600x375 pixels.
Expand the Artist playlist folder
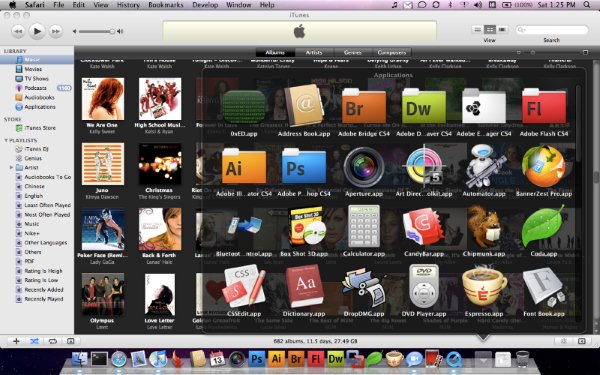click(x=11, y=168)
